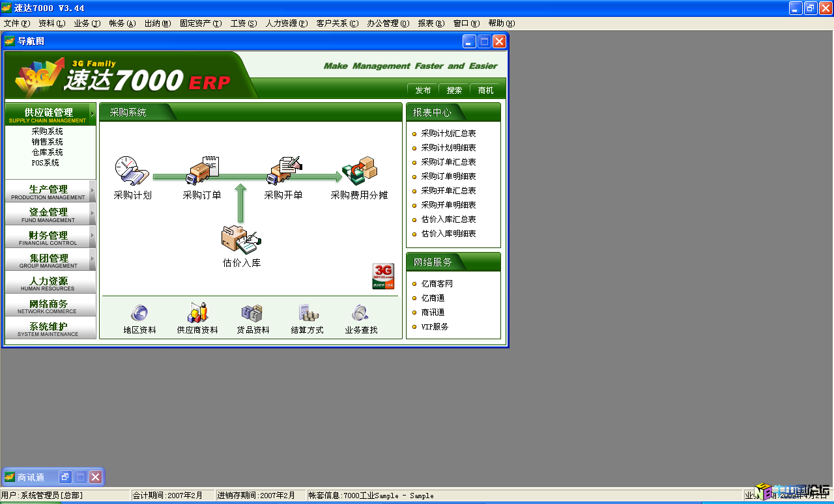Open the 估价入库 icon
The image size is (834, 504).
241,240
